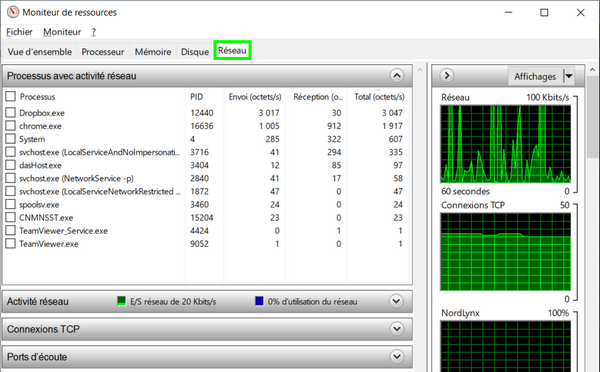Sort by the Processus column header
600x372 pixels.
tap(38, 97)
